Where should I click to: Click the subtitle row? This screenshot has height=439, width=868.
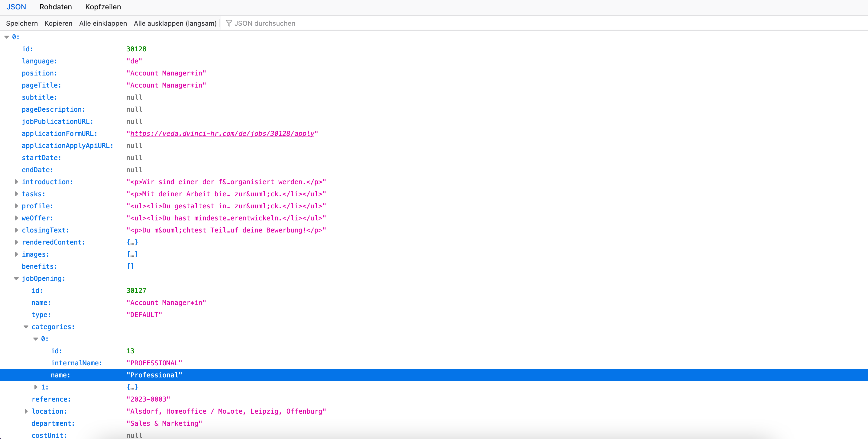click(434, 97)
